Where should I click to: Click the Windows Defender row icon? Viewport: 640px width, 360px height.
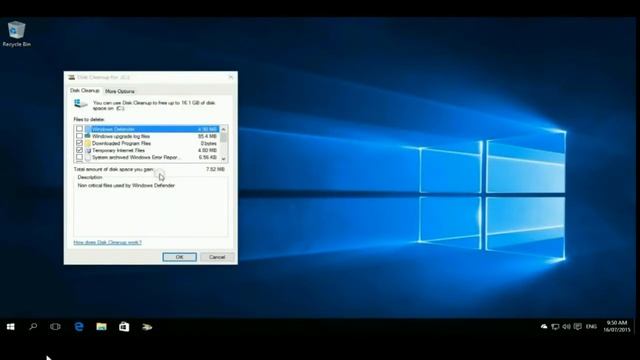point(88,129)
